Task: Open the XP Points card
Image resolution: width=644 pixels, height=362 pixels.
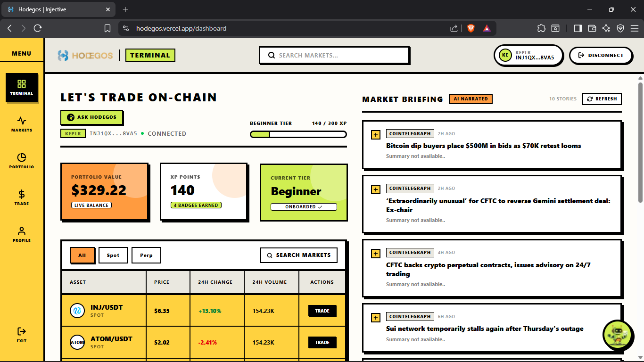Action: [x=204, y=192]
